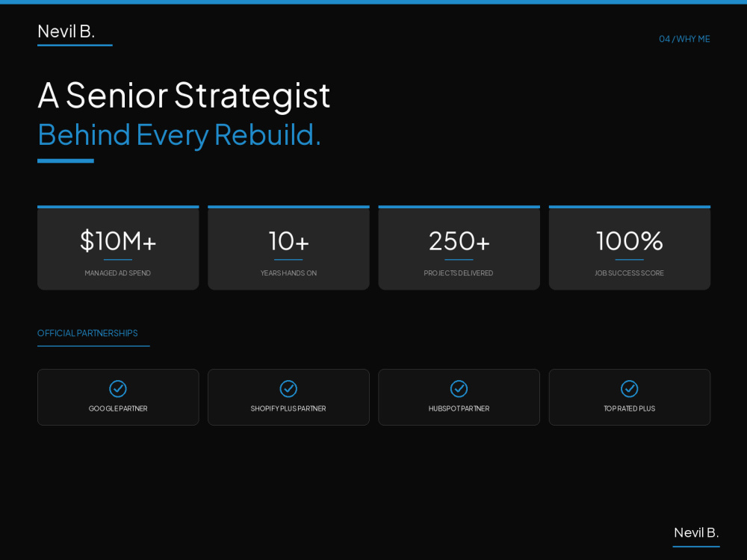The height and width of the screenshot is (560, 747).
Task: Click the Google Partner checkmark icon
Action: coord(118,388)
